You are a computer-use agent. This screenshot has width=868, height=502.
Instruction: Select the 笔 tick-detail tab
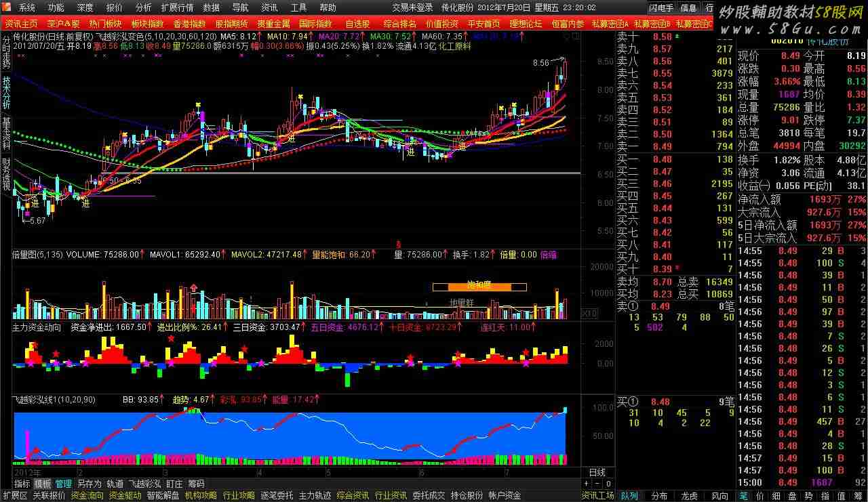[x=743, y=496]
